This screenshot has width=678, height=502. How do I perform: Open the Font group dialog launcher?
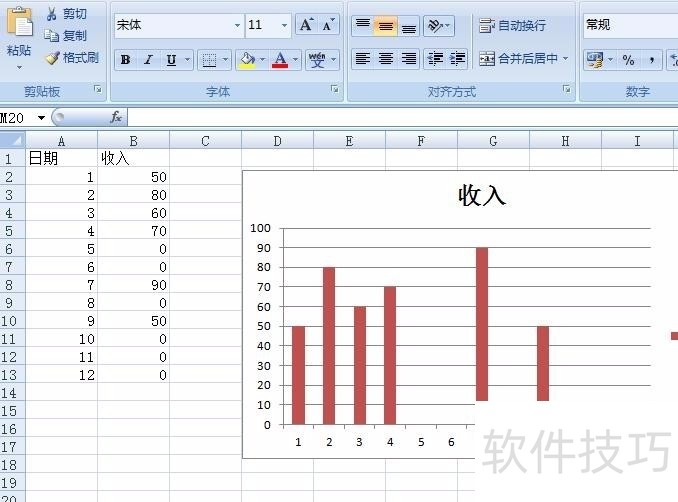coord(334,89)
